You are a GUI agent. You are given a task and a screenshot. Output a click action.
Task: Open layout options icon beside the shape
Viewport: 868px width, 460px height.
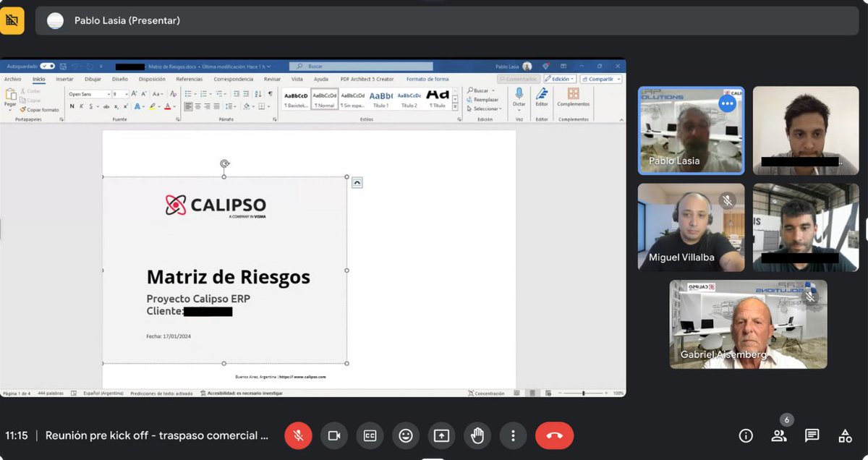point(357,183)
